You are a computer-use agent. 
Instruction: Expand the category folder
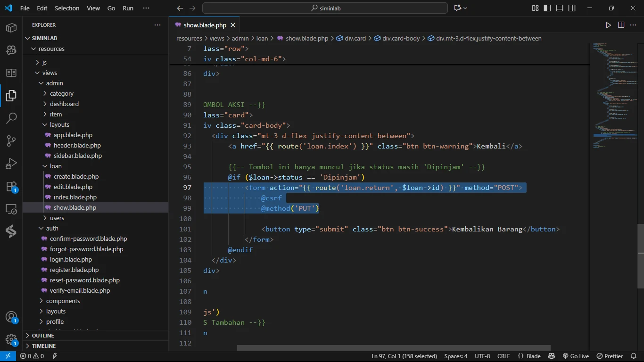point(61,93)
